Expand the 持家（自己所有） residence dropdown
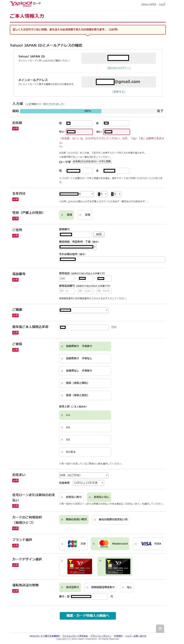This screenshot has width=184, height=644. (84, 475)
